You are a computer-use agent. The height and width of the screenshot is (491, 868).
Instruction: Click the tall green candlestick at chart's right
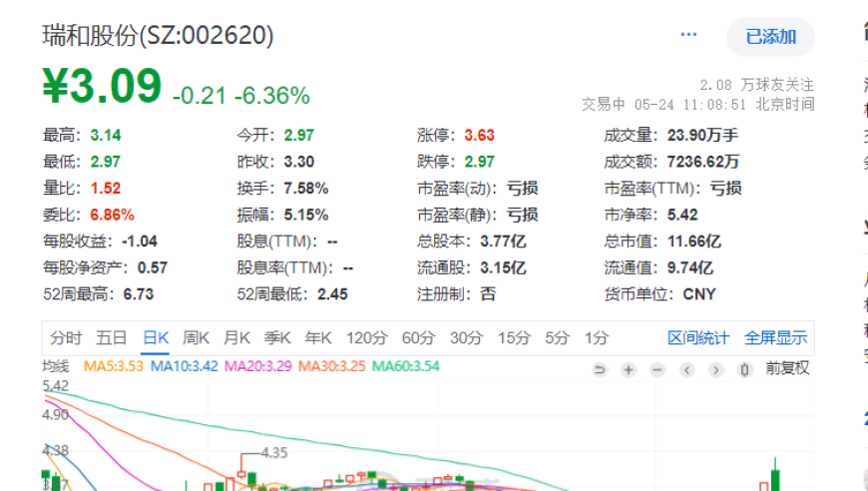775,475
